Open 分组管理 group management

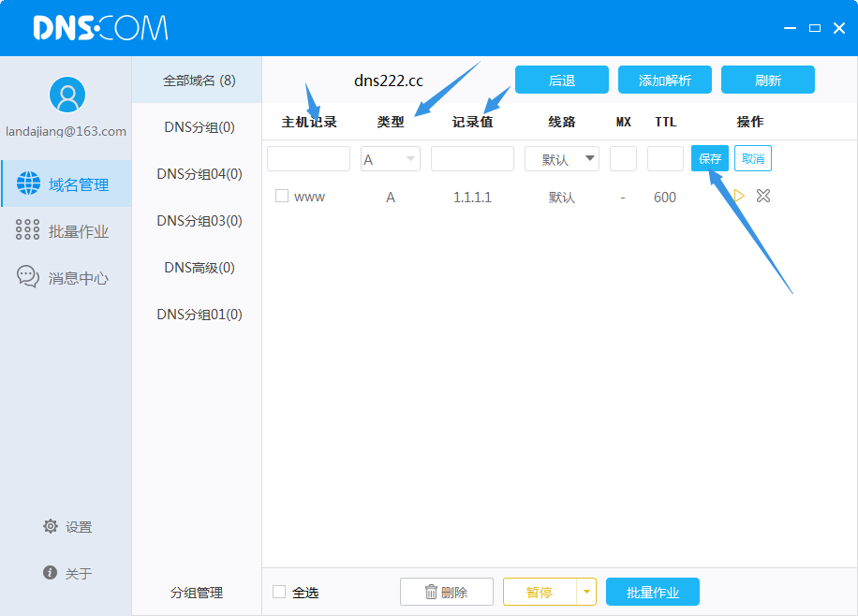point(197,593)
